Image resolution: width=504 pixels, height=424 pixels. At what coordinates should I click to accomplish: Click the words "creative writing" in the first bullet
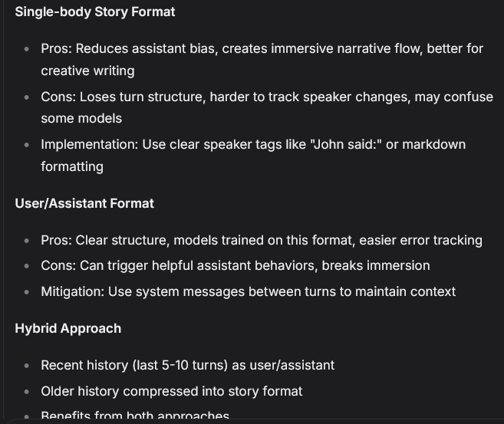[x=87, y=71]
